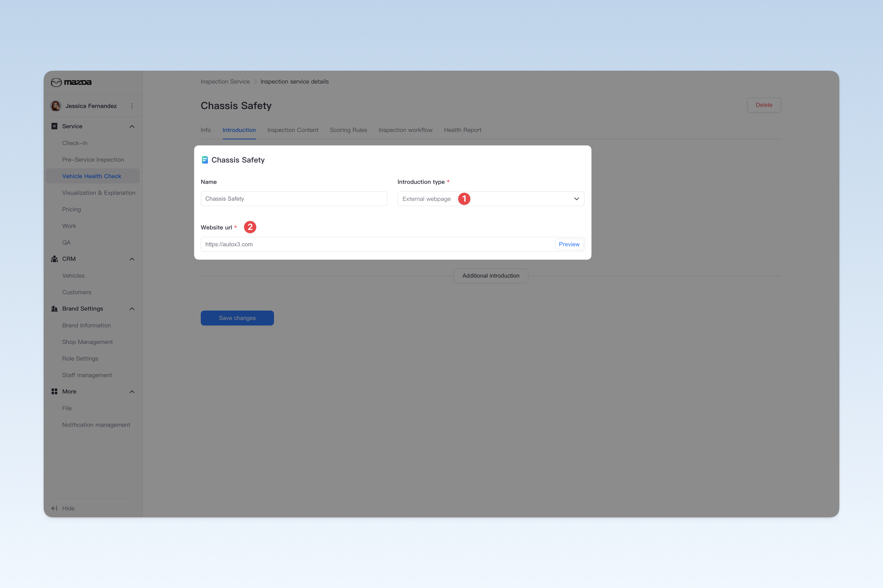Open the Introduction type dropdown
This screenshot has width=883, height=588.
coord(490,199)
